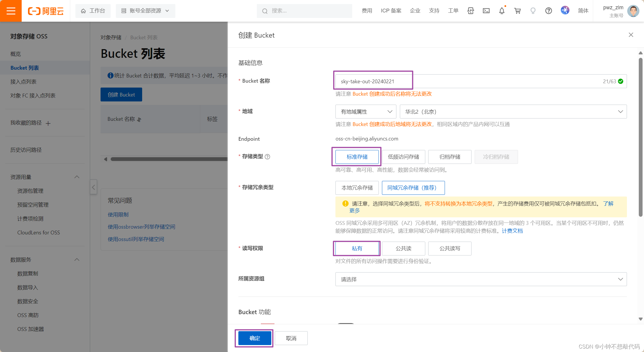Open the 华北2（北京）region dropdown
The width and height of the screenshot is (644, 352).
(513, 112)
